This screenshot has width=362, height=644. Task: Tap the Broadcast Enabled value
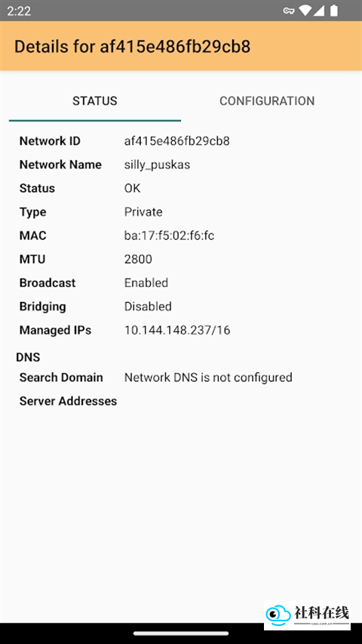tap(146, 283)
